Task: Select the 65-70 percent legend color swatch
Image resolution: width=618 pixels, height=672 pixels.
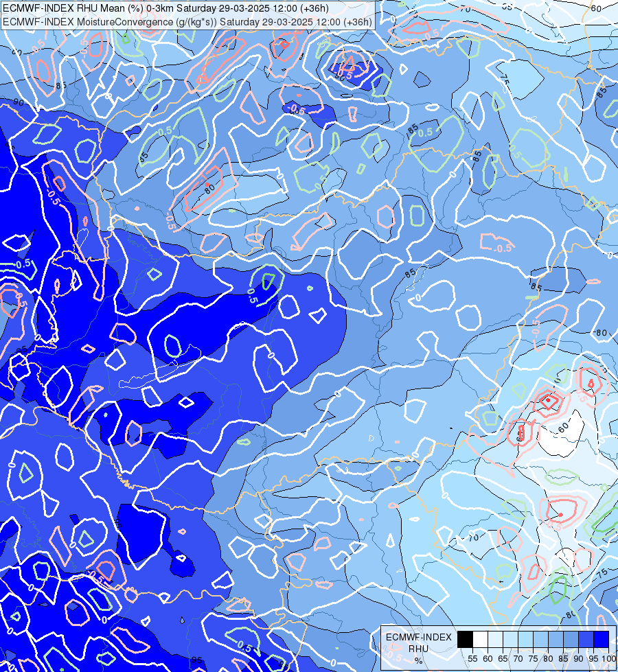Action: click(510, 639)
